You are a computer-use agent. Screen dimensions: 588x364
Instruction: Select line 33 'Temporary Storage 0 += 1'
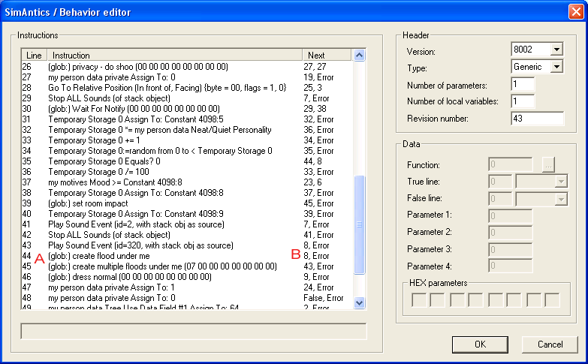pyautogui.click(x=187, y=140)
